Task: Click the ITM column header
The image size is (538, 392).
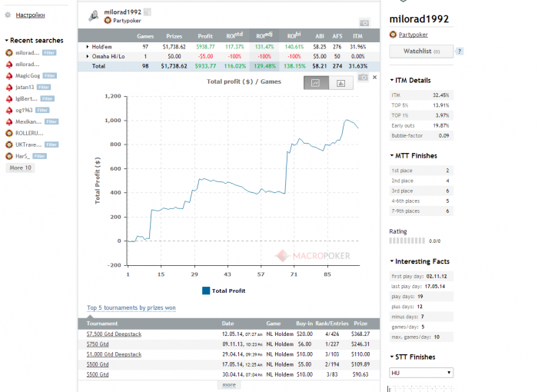Action: (357, 36)
